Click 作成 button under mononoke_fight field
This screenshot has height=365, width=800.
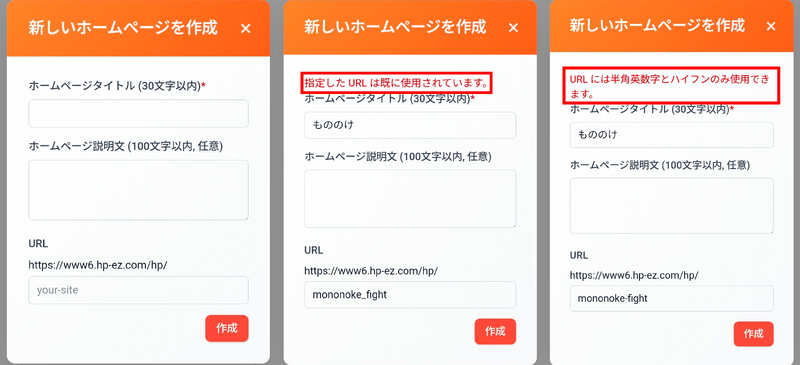tap(495, 331)
